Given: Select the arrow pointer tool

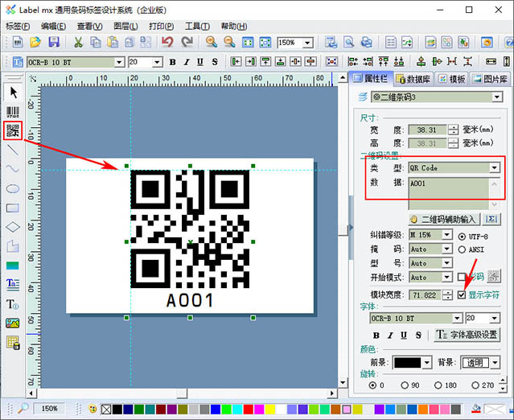Looking at the screenshot, I should coord(13,93).
